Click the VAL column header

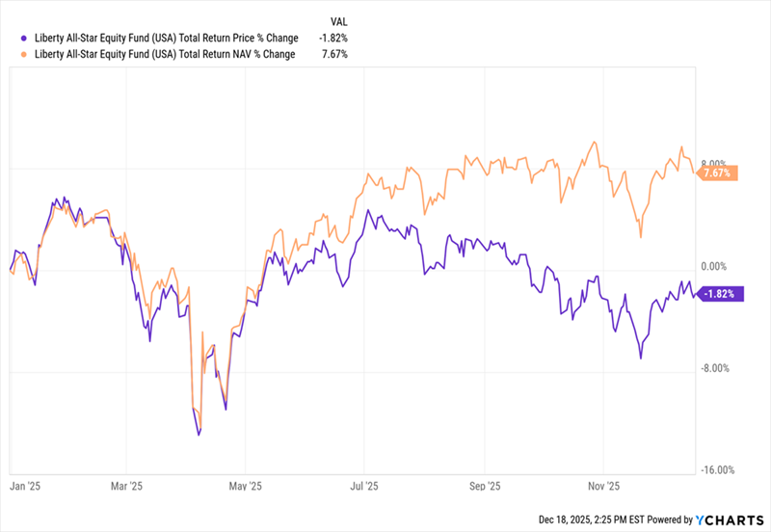[338, 20]
